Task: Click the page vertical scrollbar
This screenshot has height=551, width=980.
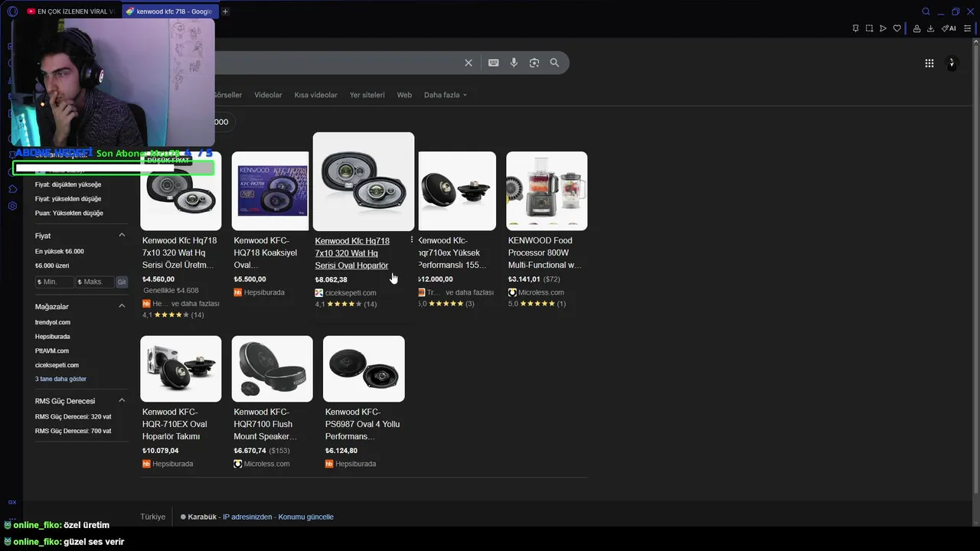Action: [x=975, y=268]
